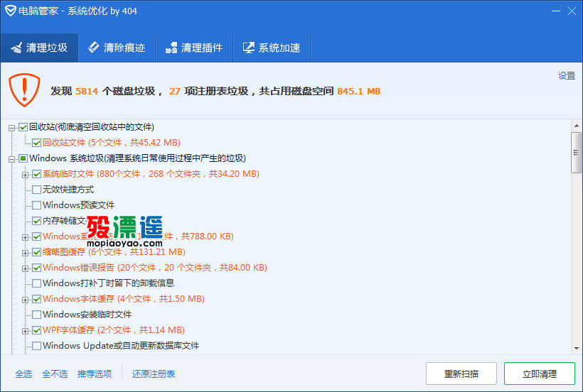Select the 清理垃圾 tab
Viewport: 583px width, 392px height.
(x=39, y=48)
